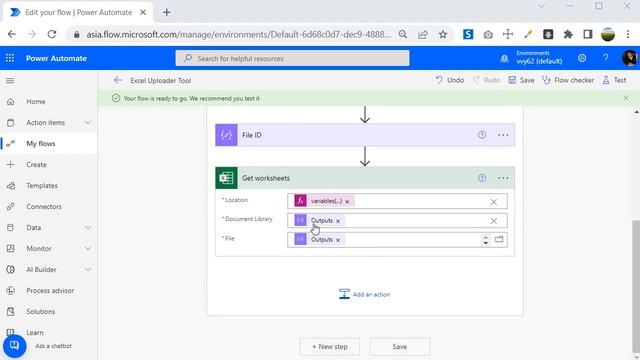This screenshot has width=640, height=360.
Task: Open the browser zoom magnifier icon
Action: [403, 34]
